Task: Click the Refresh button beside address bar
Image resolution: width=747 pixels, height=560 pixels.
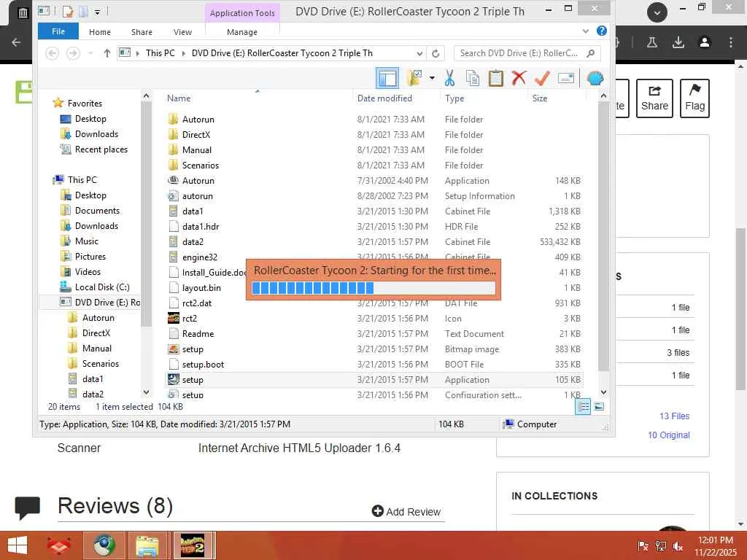Action: point(436,53)
